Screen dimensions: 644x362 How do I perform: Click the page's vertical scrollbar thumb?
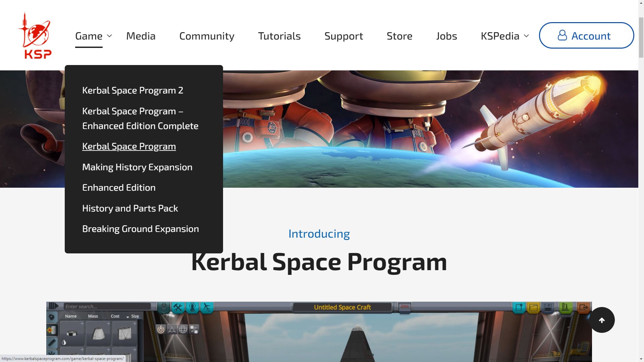641,37
